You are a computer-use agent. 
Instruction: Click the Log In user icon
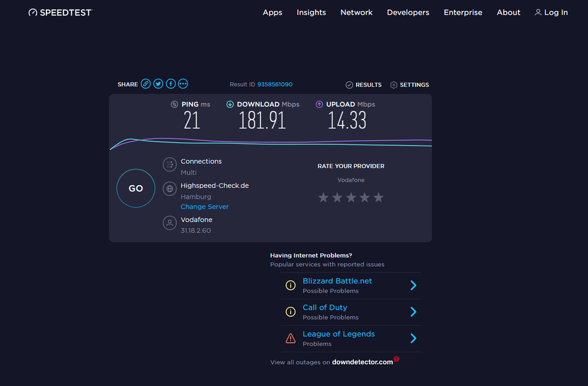tap(538, 12)
